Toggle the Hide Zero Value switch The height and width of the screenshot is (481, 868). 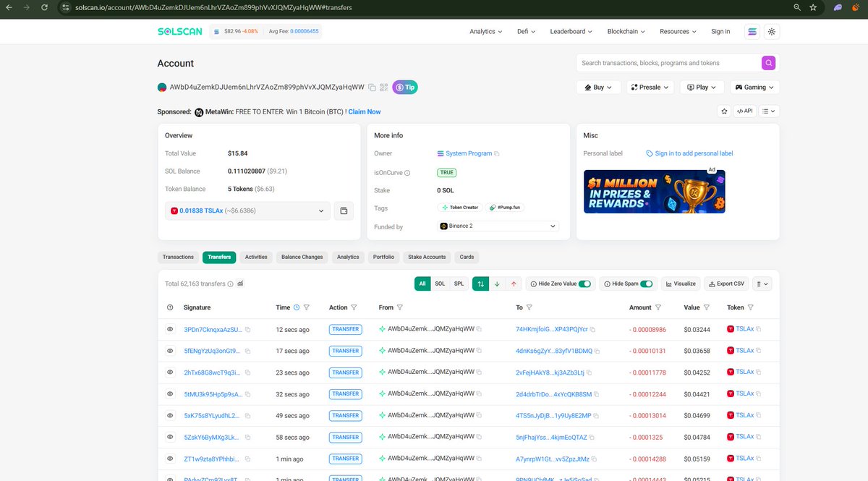click(x=584, y=284)
